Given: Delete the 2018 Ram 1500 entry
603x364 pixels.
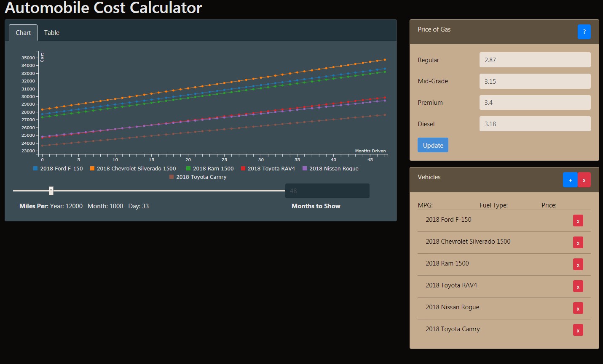Looking at the screenshot, I should (578, 265).
